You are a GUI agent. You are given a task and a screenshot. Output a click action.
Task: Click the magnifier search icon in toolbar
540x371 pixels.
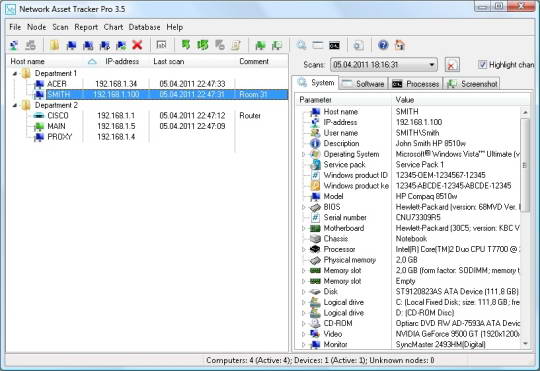click(x=301, y=45)
